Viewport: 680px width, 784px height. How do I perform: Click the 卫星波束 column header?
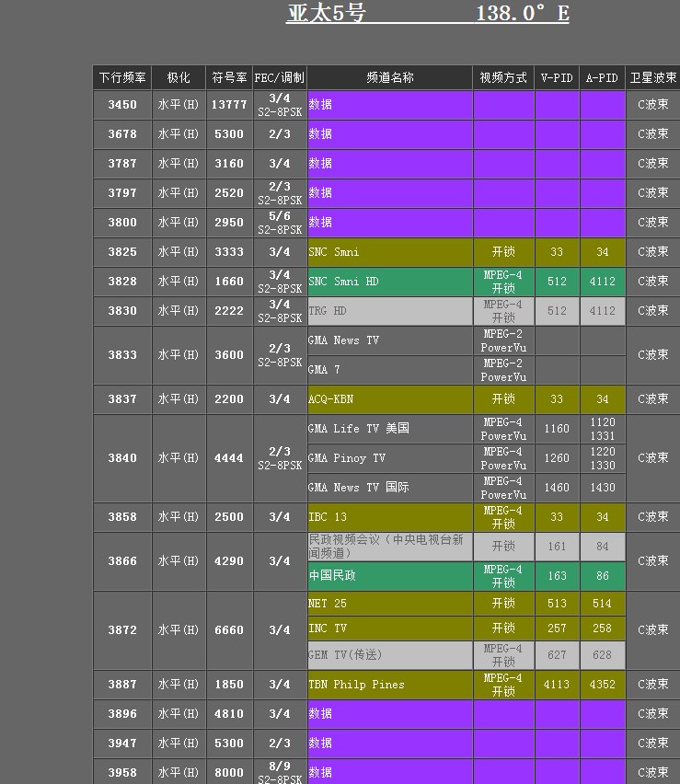point(653,78)
